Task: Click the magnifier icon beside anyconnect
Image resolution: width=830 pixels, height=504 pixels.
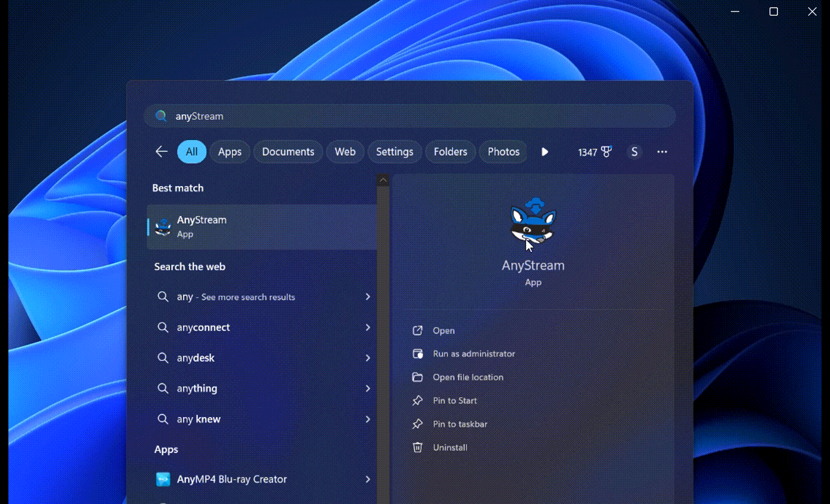Action: coord(163,327)
